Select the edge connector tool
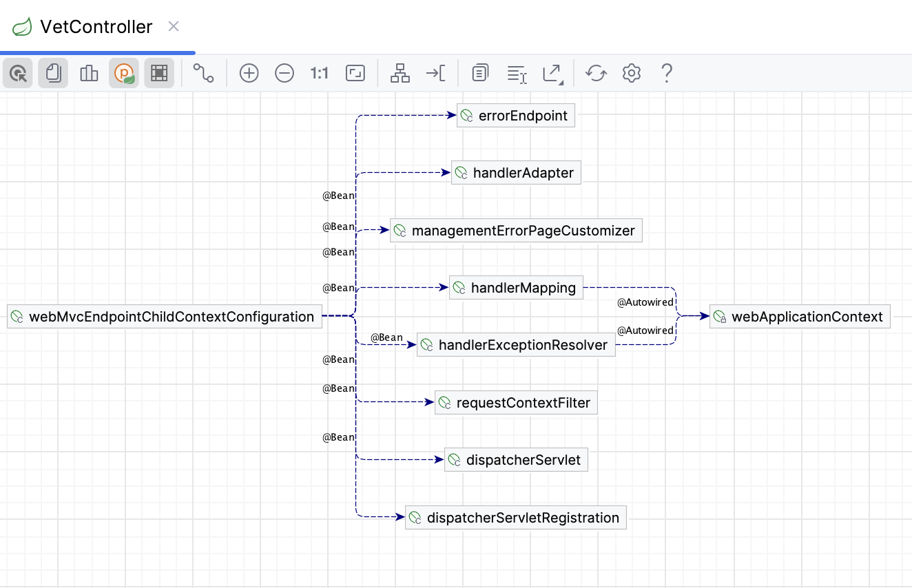 [x=205, y=73]
